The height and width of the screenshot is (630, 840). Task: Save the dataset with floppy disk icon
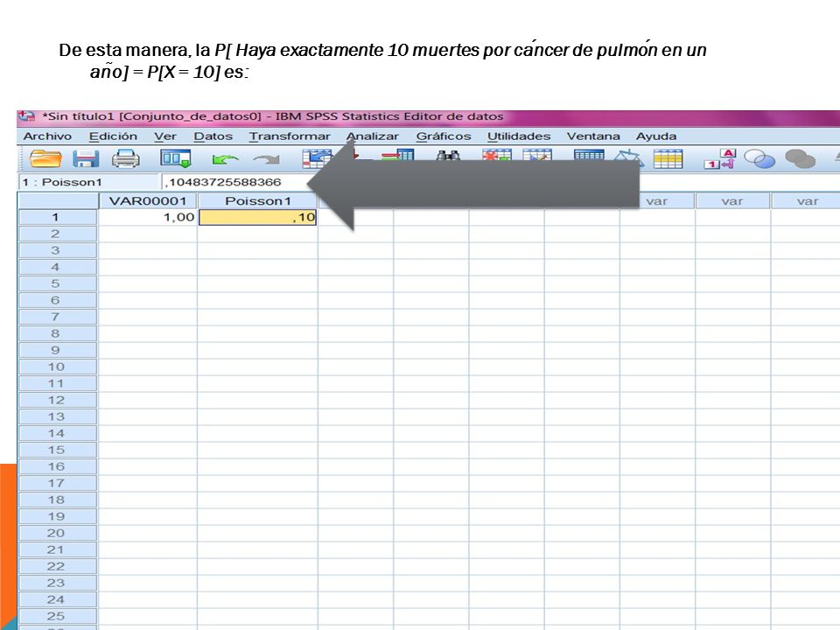coord(86,159)
